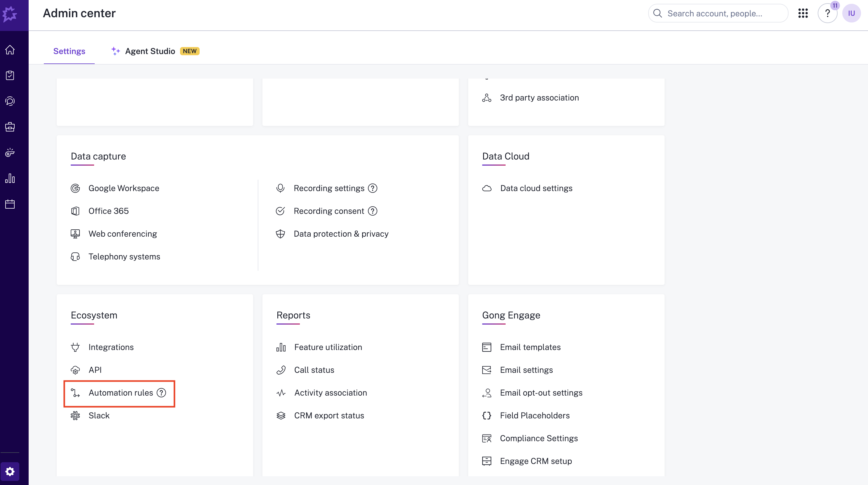The width and height of the screenshot is (868, 485).
Task: Click the CRM export status layers icon
Action: [281, 416]
